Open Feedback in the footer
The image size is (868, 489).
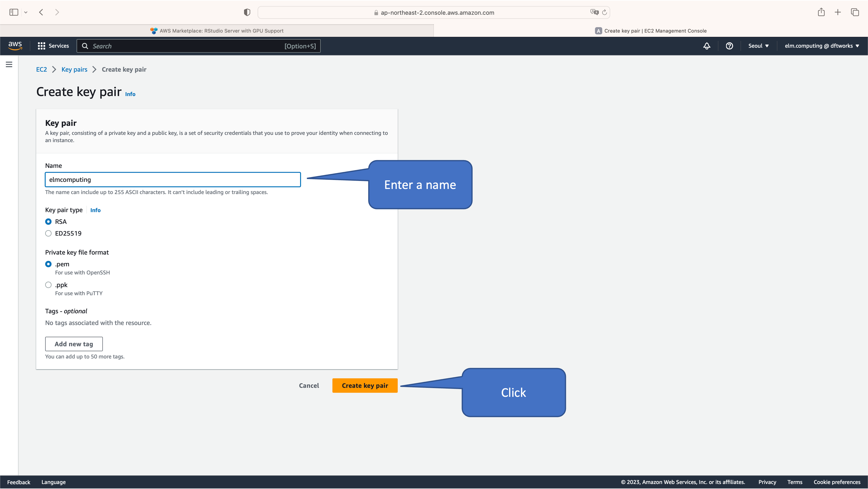coord(18,482)
